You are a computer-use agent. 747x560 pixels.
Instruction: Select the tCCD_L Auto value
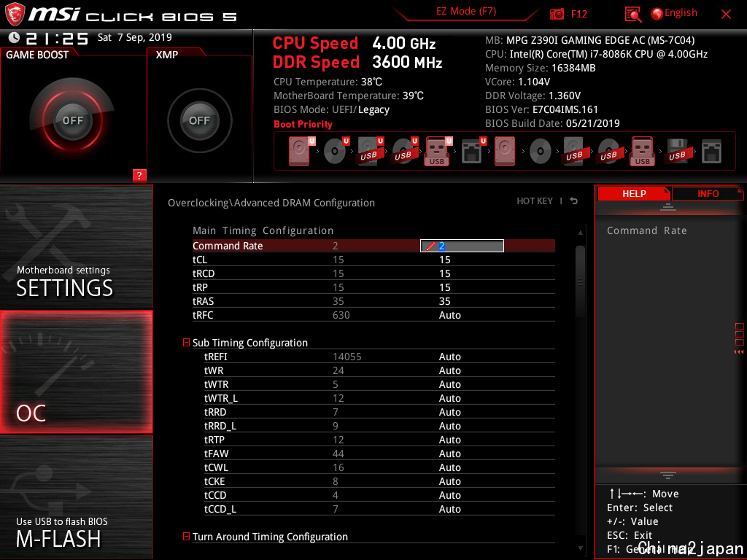point(449,509)
